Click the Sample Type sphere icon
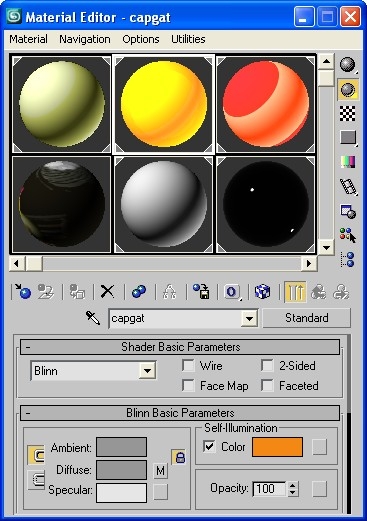 (348, 65)
